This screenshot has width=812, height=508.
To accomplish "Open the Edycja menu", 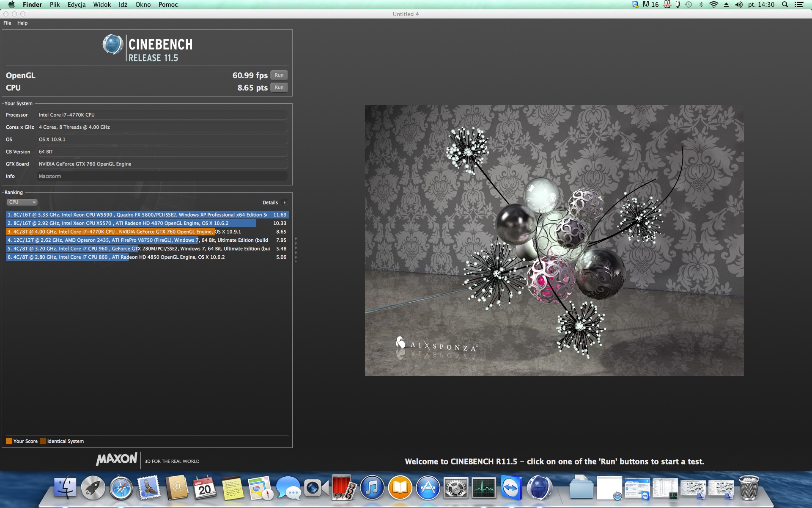I will (x=77, y=5).
